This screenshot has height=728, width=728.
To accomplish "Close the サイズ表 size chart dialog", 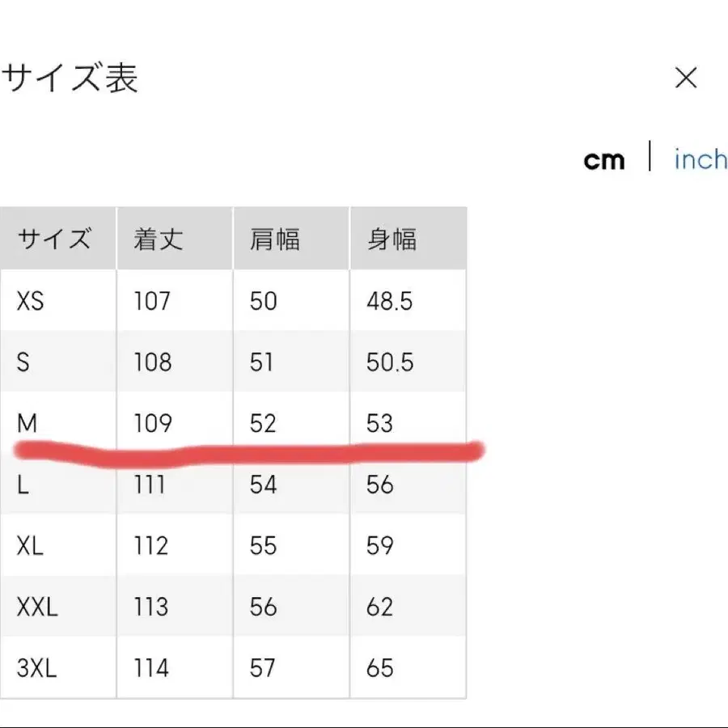I will click(x=686, y=78).
